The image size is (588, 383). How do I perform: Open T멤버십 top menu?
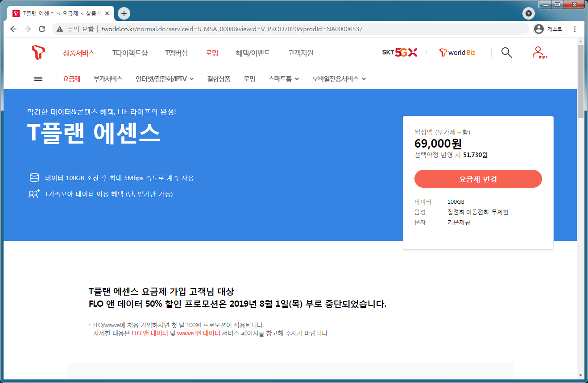click(x=176, y=53)
